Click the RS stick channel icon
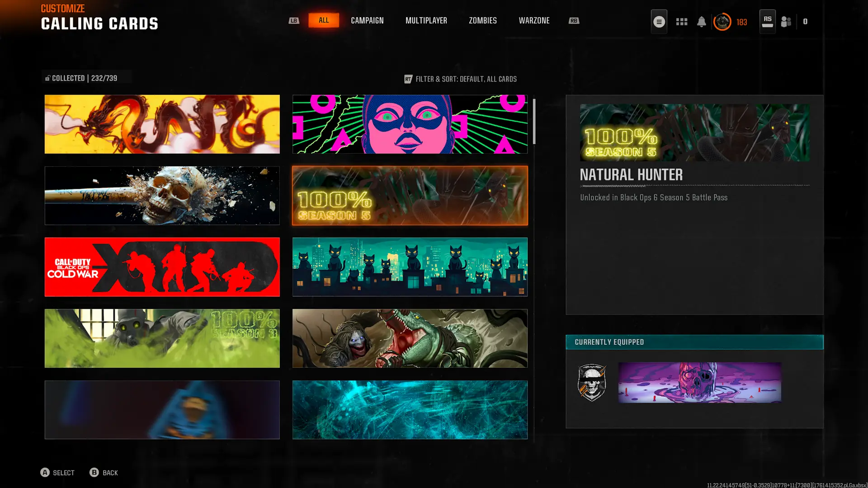 767,22
